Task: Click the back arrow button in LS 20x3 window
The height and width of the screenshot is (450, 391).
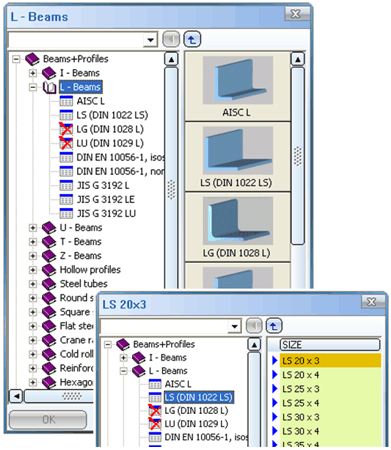Action: coord(254,326)
